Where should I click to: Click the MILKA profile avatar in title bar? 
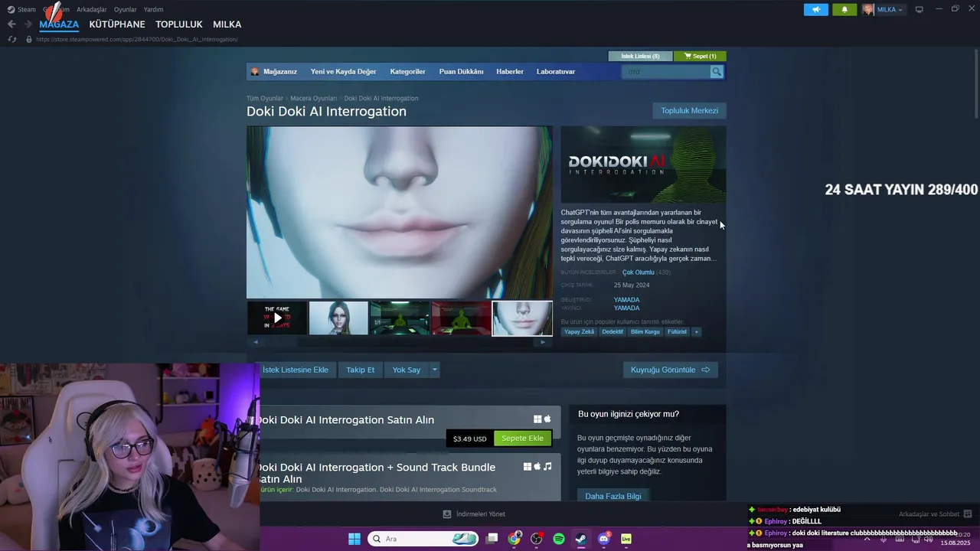(x=868, y=10)
